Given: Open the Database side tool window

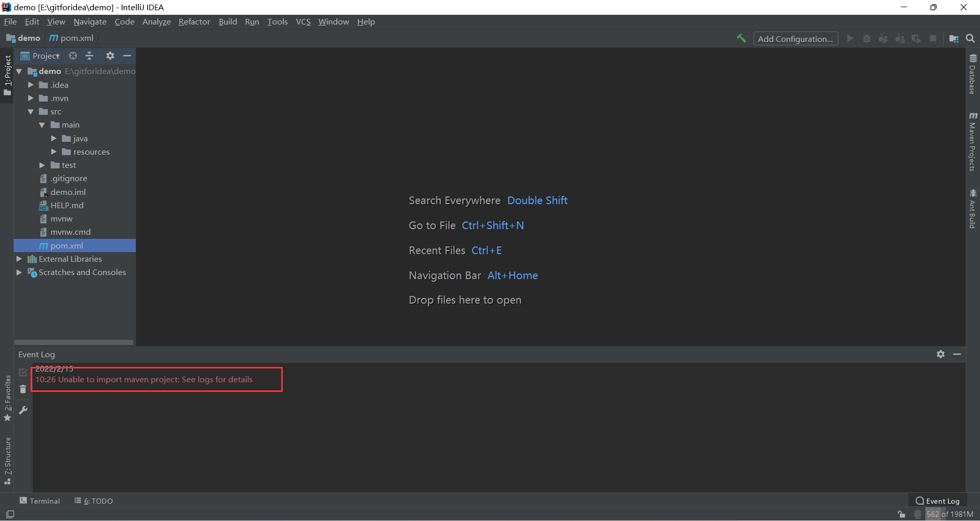Looking at the screenshot, I should pos(973,74).
